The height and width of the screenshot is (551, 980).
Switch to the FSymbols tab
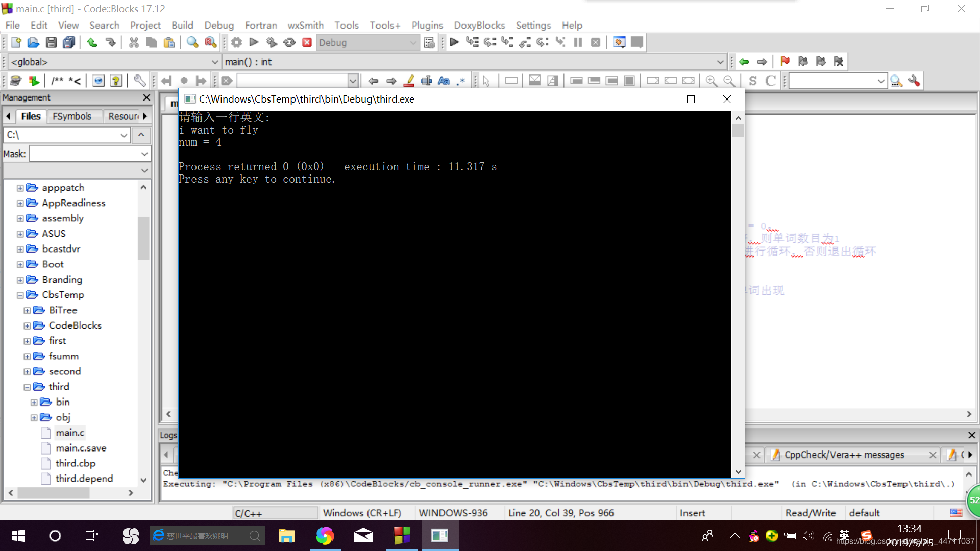72,116
